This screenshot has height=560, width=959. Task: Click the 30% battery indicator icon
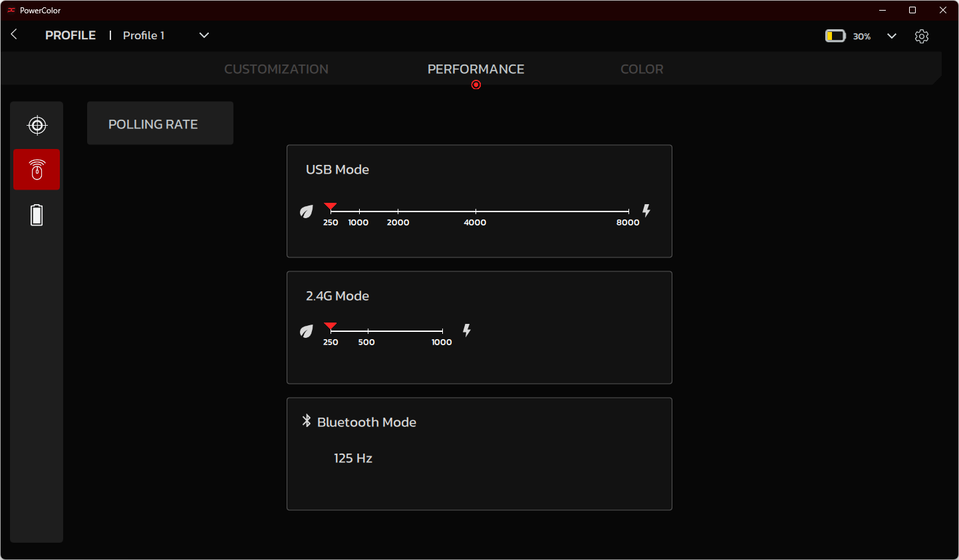pos(835,36)
